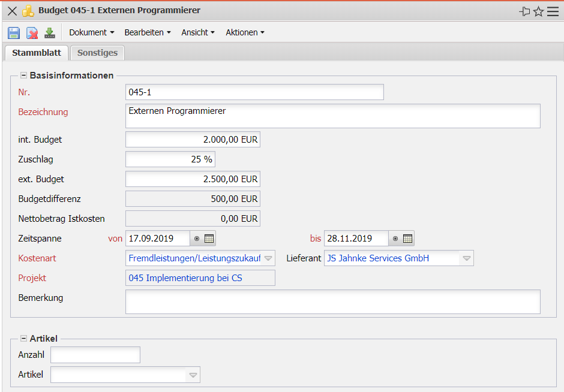Click into the Bemerkung text field
The image size is (564, 392).
332,302
